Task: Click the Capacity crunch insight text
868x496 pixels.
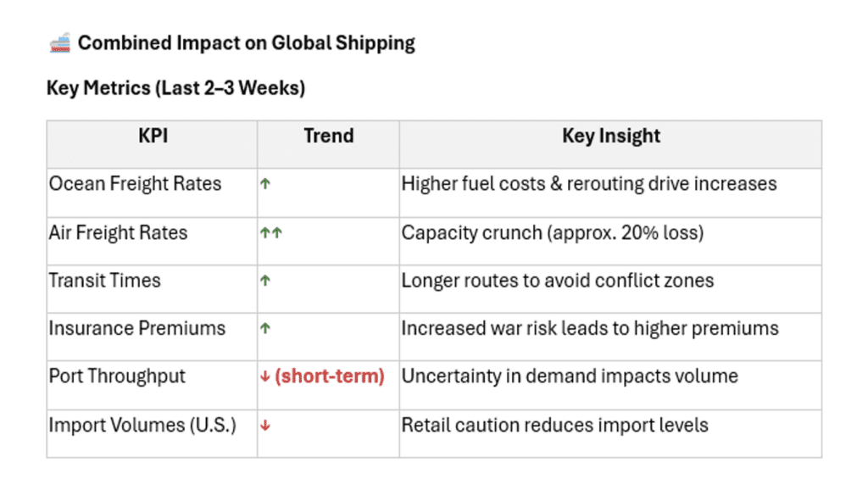Action: tap(552, 231)
